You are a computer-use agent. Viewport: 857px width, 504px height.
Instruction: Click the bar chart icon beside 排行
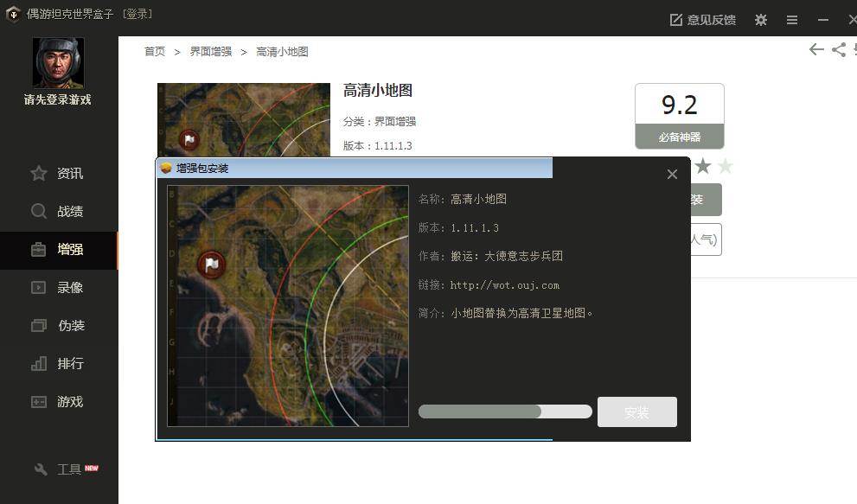[39, 363]
